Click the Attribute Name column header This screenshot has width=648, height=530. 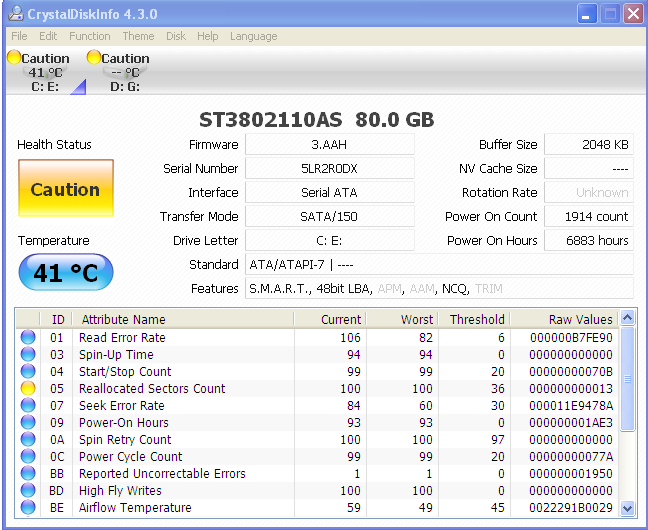(183, 319)
